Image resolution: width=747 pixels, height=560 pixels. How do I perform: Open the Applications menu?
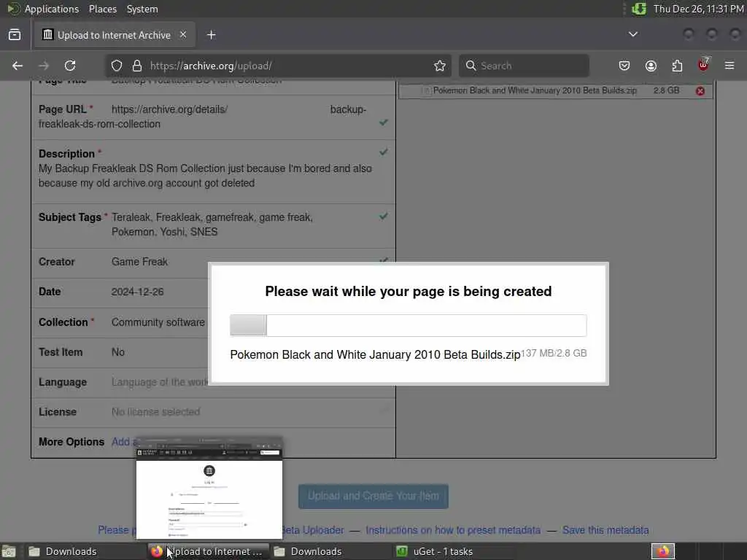(52, 9)
